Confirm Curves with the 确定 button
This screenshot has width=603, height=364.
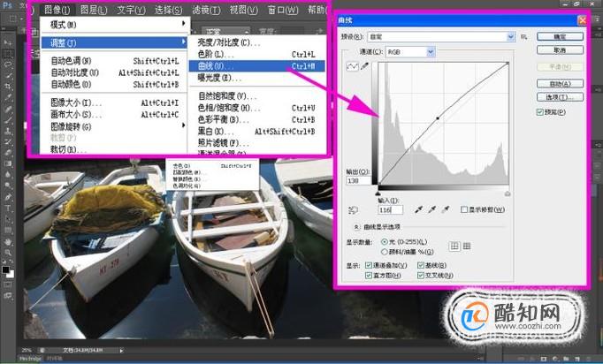coord(560,36)
